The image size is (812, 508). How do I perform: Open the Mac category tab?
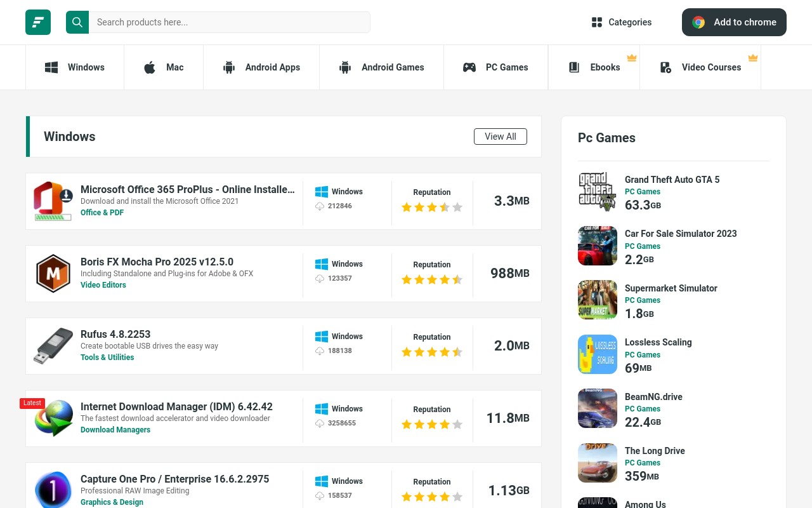[x=164, y=67]
